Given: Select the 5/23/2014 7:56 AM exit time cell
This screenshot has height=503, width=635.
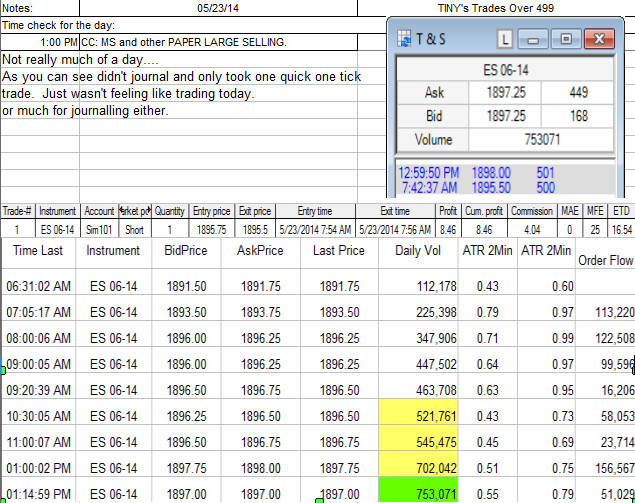Looking at the screenshot, I should 395,230.
